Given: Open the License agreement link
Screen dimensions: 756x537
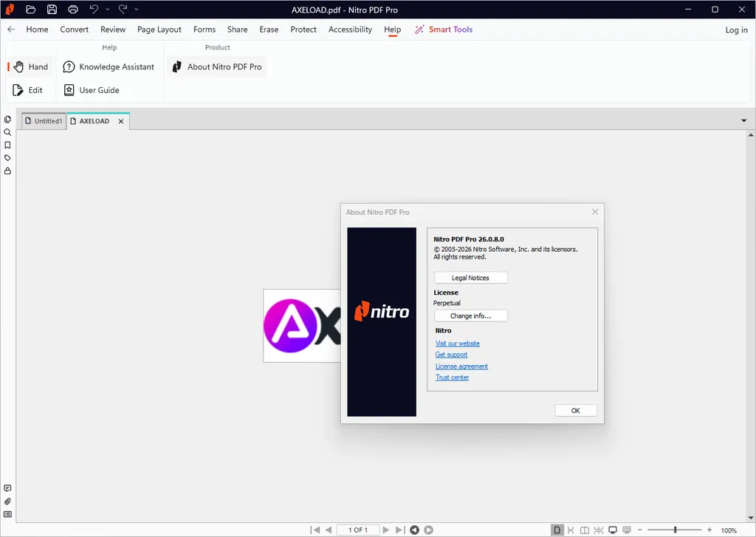Looking at the screenshot, I should pos(461,366).
